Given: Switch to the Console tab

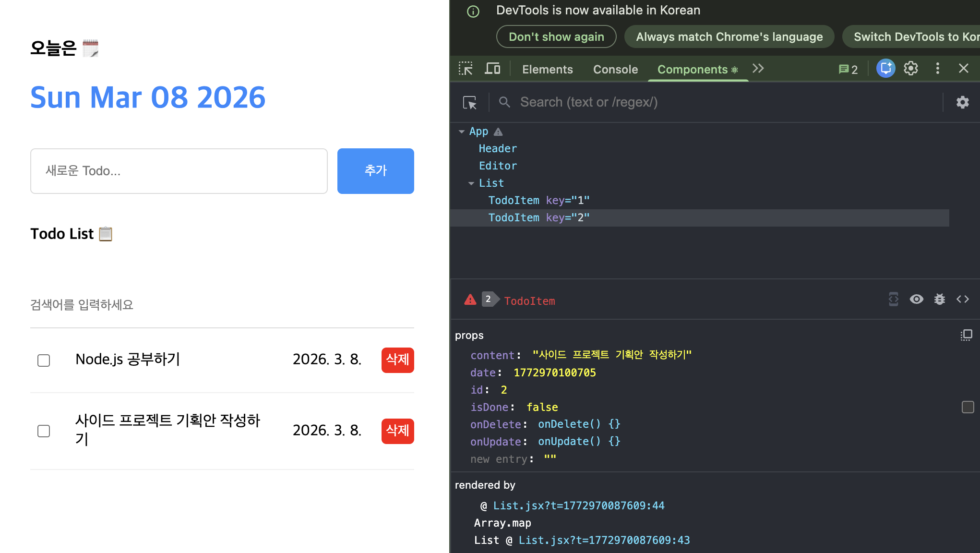Looking at the screenshot, I should pos(615,70).
